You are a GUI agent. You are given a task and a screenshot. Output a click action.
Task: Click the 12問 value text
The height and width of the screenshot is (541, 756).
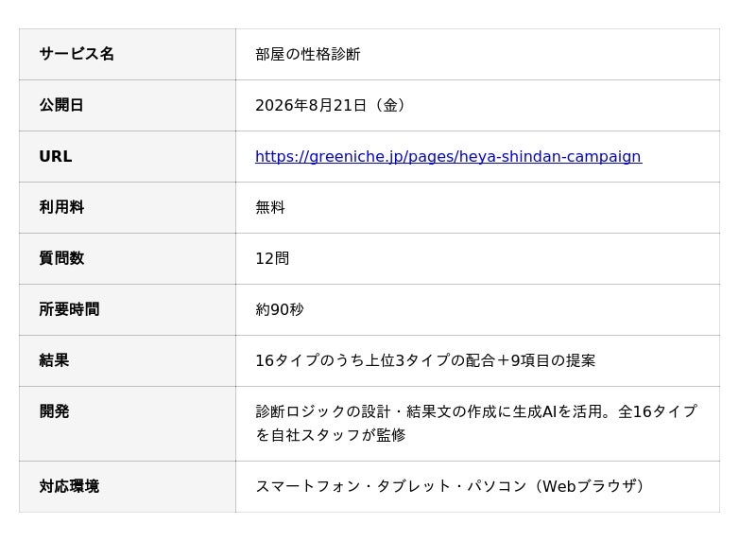tap(272, 258)
